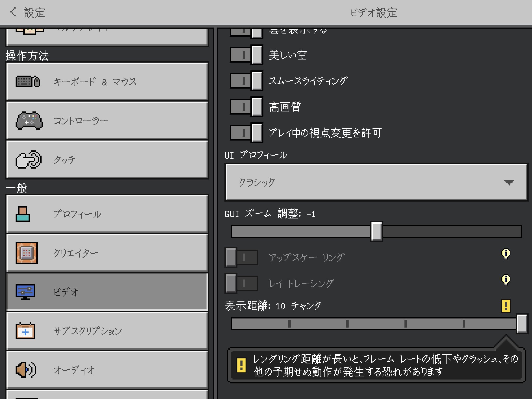The width and height of the screenshot is (532, 399).
Task: Open キーボード & マウス settings
Action: pos(107,82)
